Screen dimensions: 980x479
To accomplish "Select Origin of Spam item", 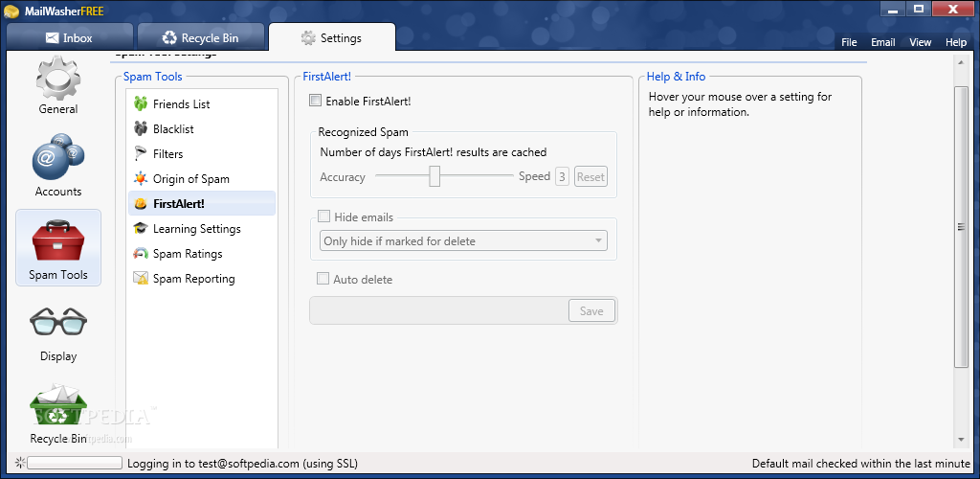I will pos(190,179).
